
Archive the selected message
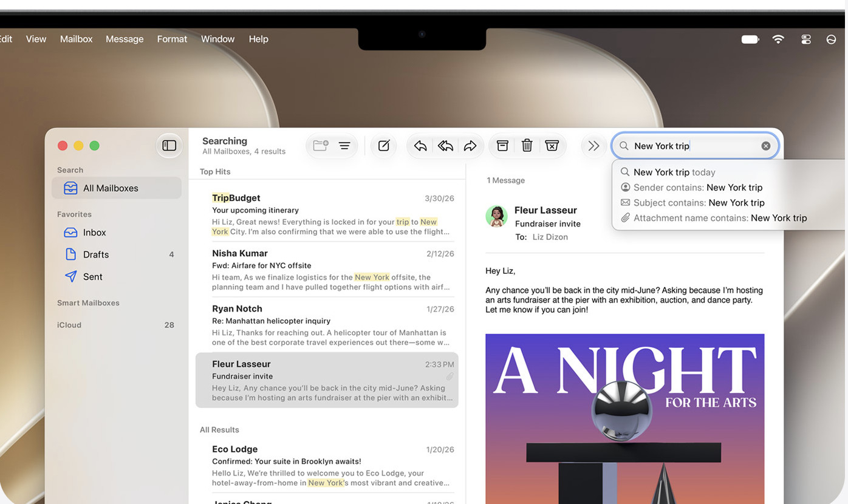[x=502, y=146]
